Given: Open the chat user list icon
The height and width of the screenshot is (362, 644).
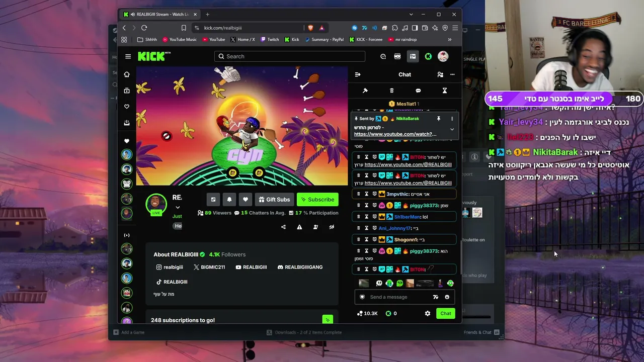Looking at the screenshot, I should pyautogui.click(x=440, y=74).
